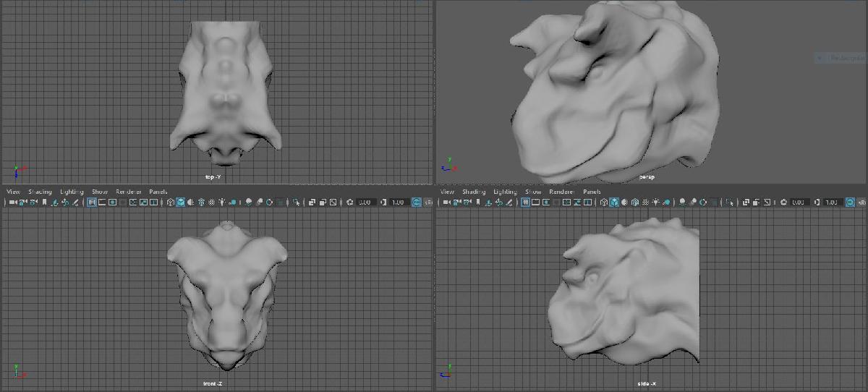This screenshot has height=392, width=868.
Task: Click the Select Camera icon in side viewport
Action: [445, 202]
